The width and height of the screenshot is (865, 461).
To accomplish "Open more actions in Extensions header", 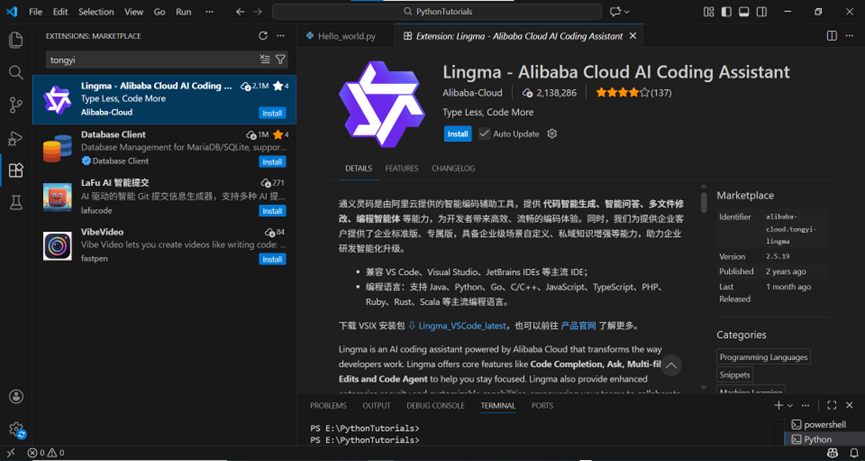I will coord(281,36).
